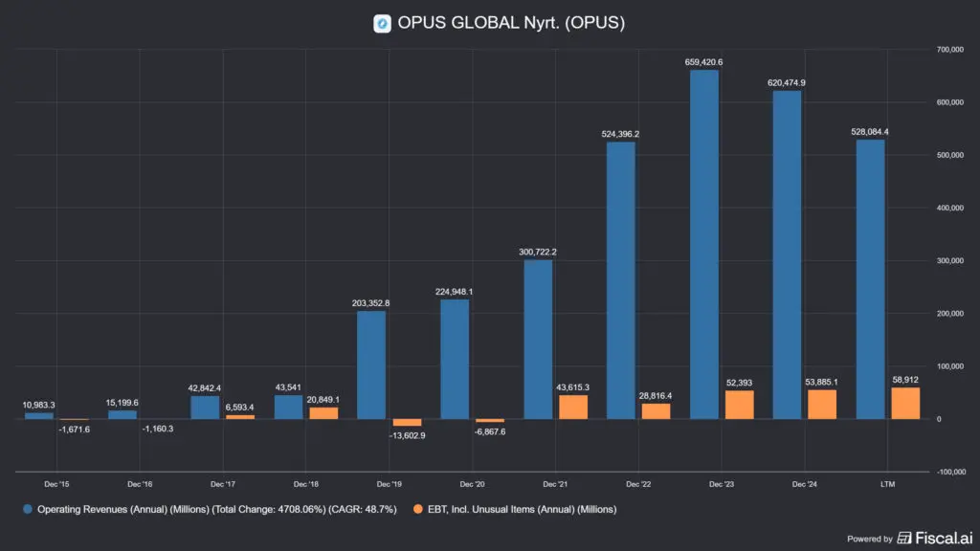Screen dimensions: 980x551
Task: Toggle the blue Operating Revenues legend dot
Action: click(28, 509)
